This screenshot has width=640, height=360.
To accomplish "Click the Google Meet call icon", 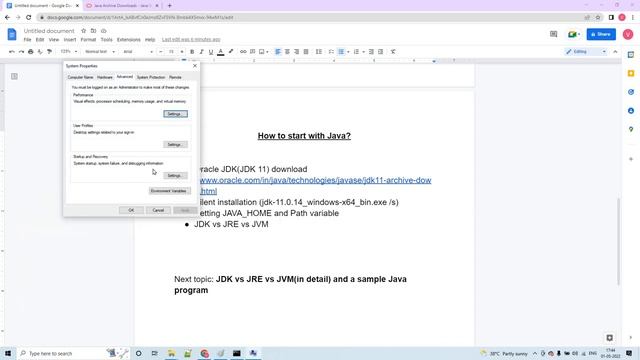I will (x=574, y=34).
